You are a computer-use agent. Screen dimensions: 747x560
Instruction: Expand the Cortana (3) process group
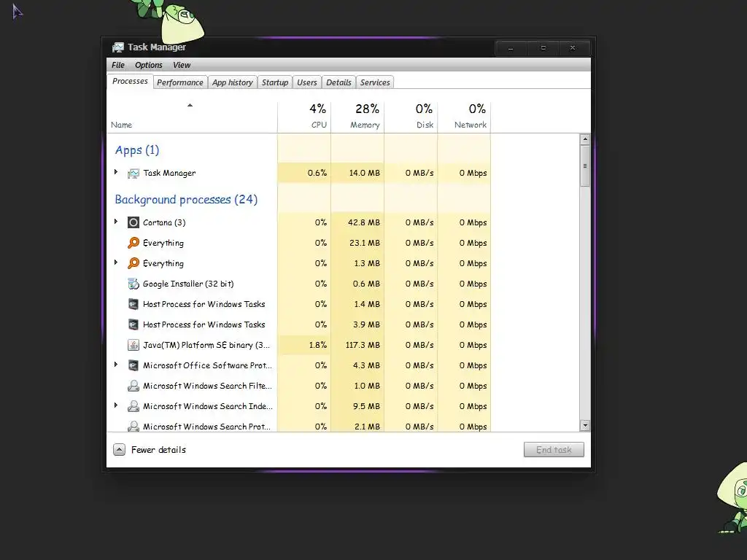coord(116,222)
